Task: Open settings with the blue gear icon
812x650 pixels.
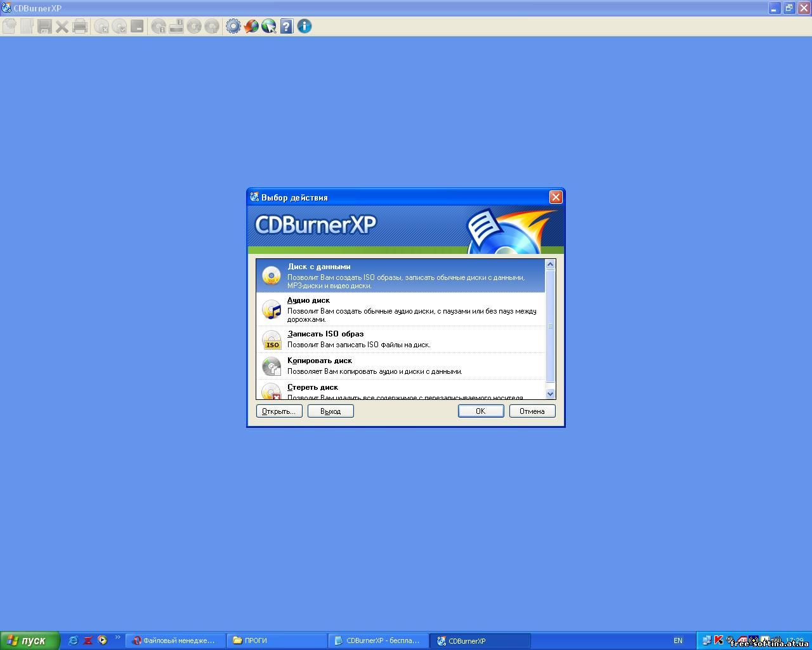Action: [233, 26]
